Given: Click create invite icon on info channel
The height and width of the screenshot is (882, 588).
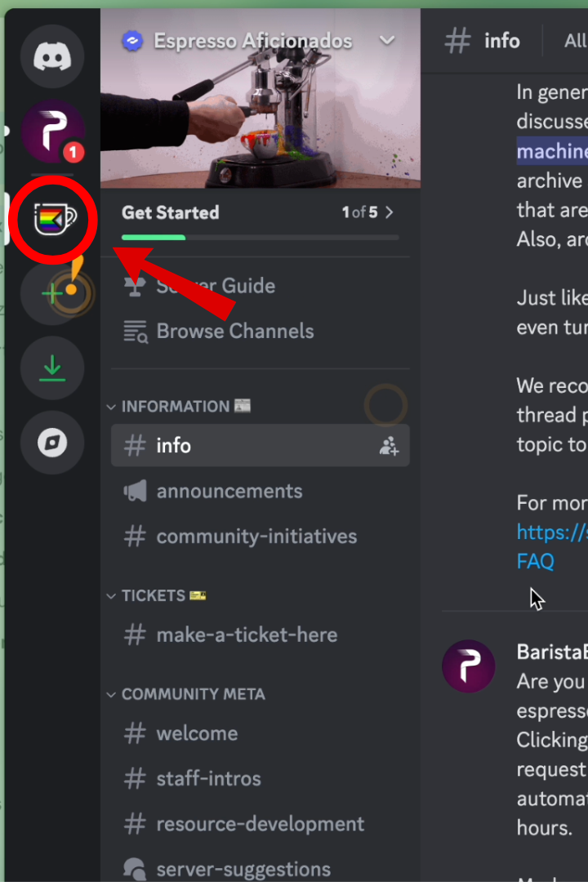Looking at the screenshot, I should click(389, 446).
